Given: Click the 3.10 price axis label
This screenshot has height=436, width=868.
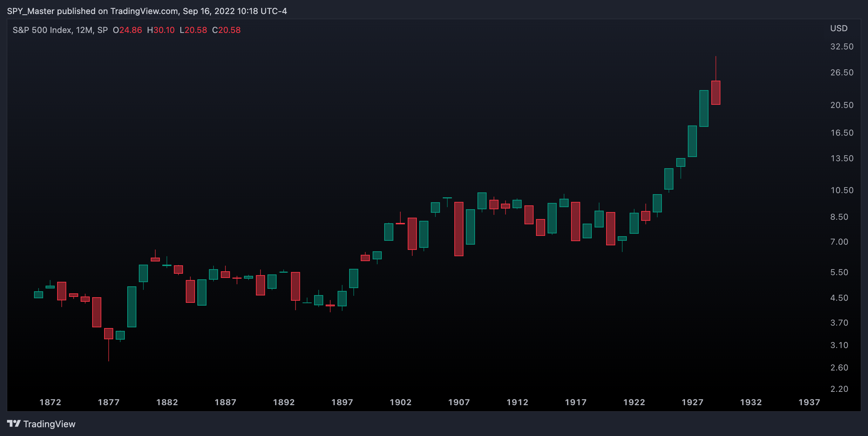Looking at the screenshot, I should [x=839, y=345].
